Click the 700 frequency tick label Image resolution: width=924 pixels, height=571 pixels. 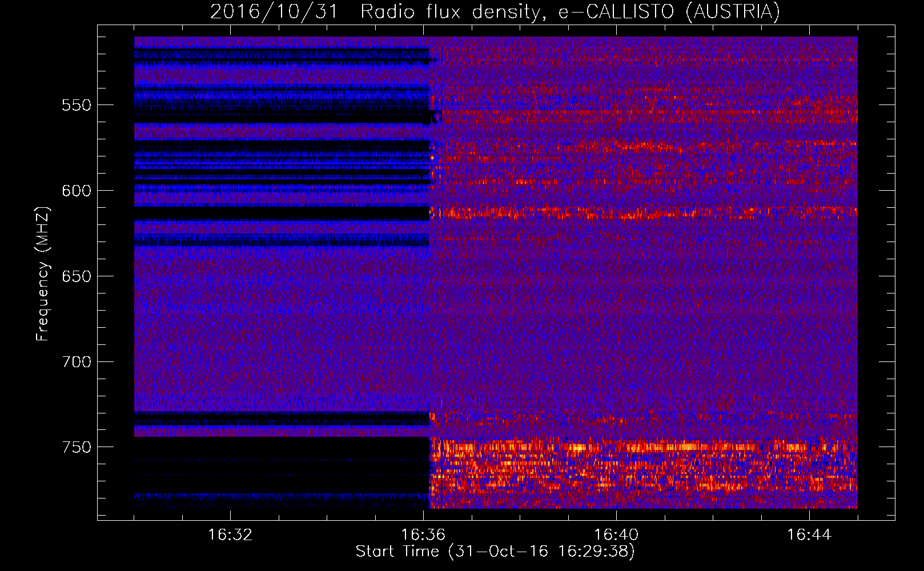pyautogui.click(x=77, y=362)
